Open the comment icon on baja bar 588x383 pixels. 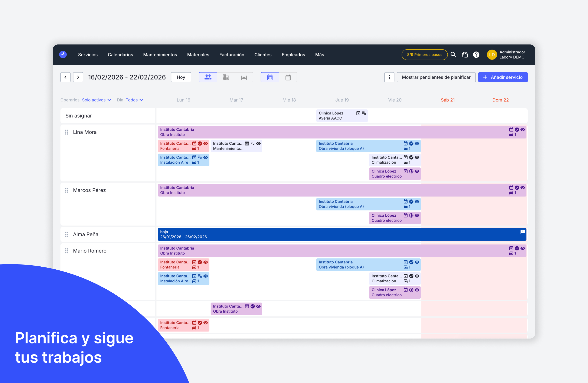pyautogui.click(x=523, y=232)
